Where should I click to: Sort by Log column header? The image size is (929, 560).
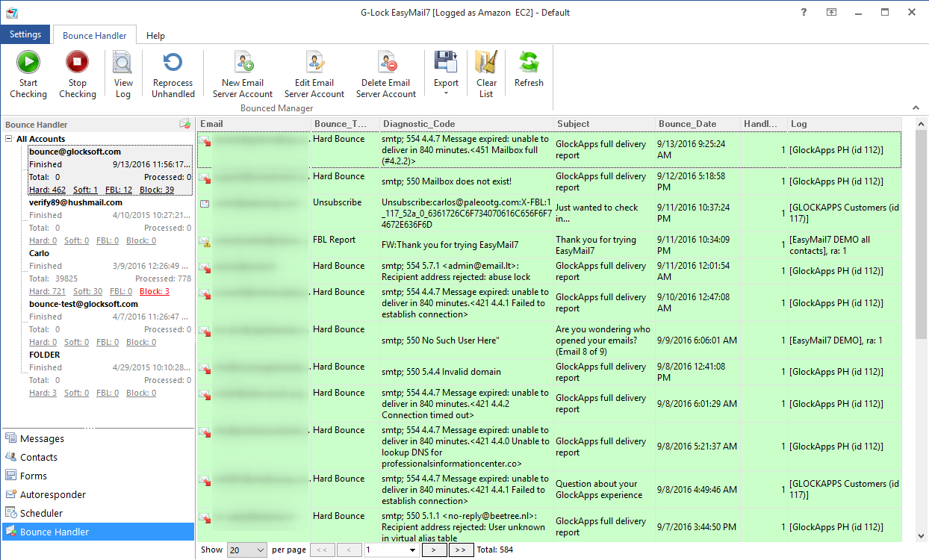(844, 124)
